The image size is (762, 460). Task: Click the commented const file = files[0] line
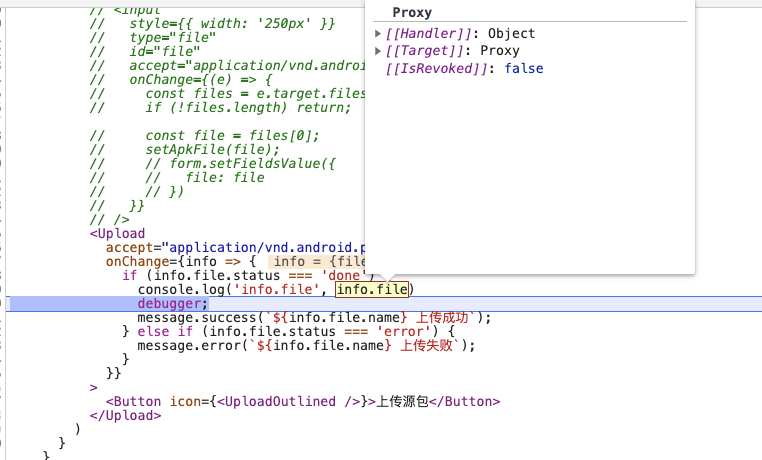point(232,136)
